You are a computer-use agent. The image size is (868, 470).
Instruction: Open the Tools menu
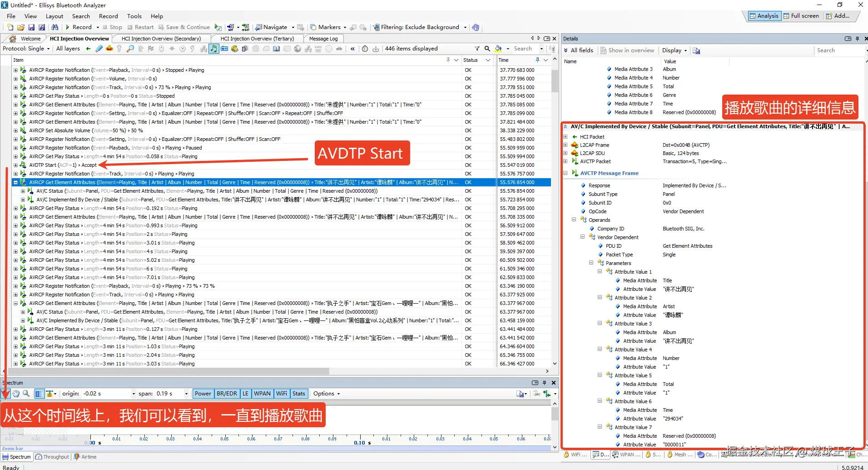click(x=134, y=16)
